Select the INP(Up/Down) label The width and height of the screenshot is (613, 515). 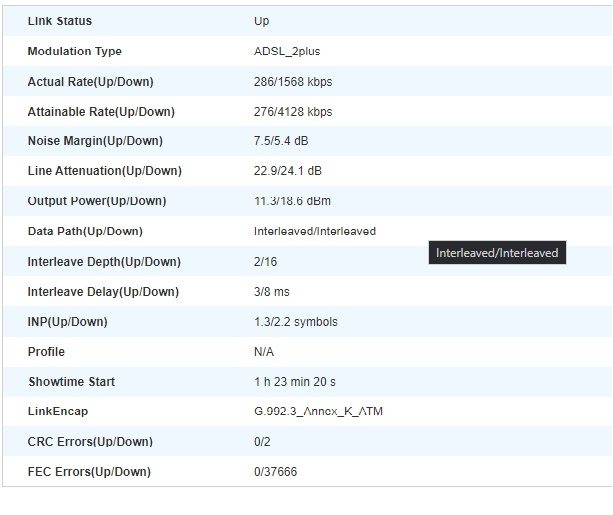[x=67, y=322]
